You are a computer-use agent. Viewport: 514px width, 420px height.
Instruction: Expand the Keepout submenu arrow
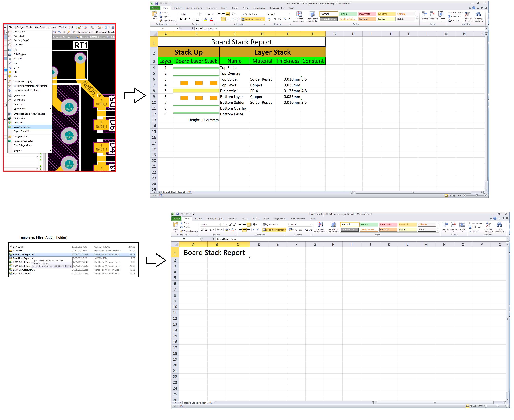pyautogui.click(x=50, y=151)
